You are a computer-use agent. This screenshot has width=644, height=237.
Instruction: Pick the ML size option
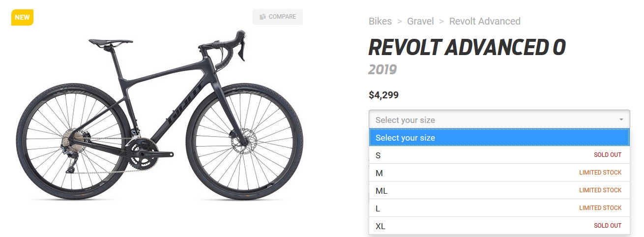click(x=499, y=190)
